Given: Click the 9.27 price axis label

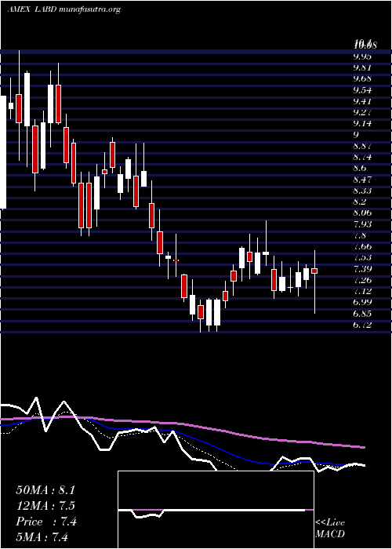Looking at the screenshot, I should 362,112.
